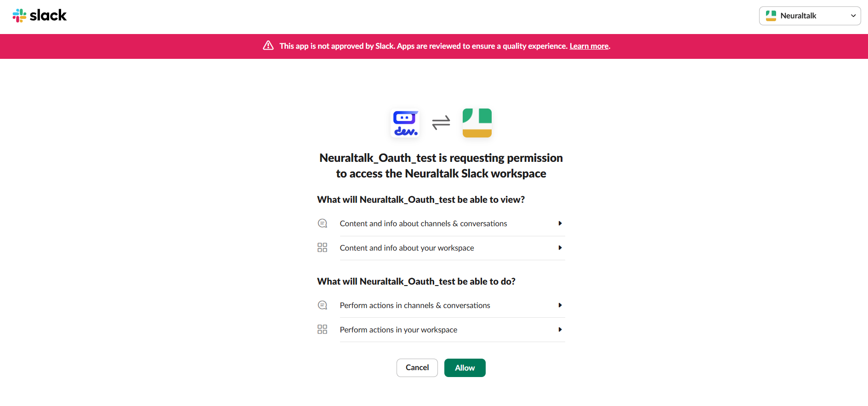Open the Neuraltalk workspace dropdown
868x406 pixels.
point(810,15)
